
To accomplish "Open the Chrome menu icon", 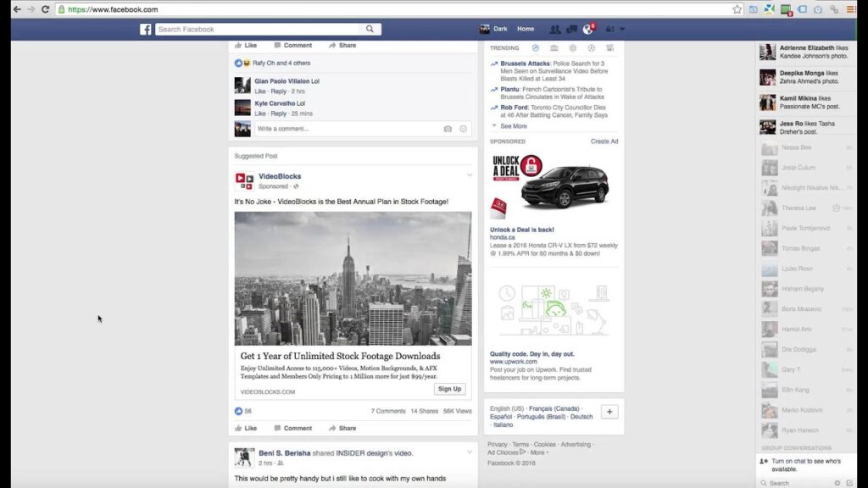I will point(851,9).
